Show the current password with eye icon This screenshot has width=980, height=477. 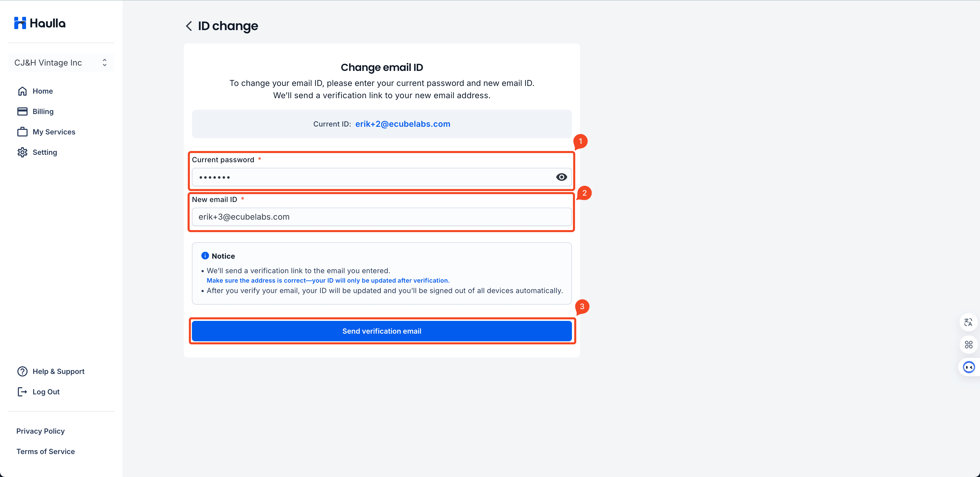561,177
